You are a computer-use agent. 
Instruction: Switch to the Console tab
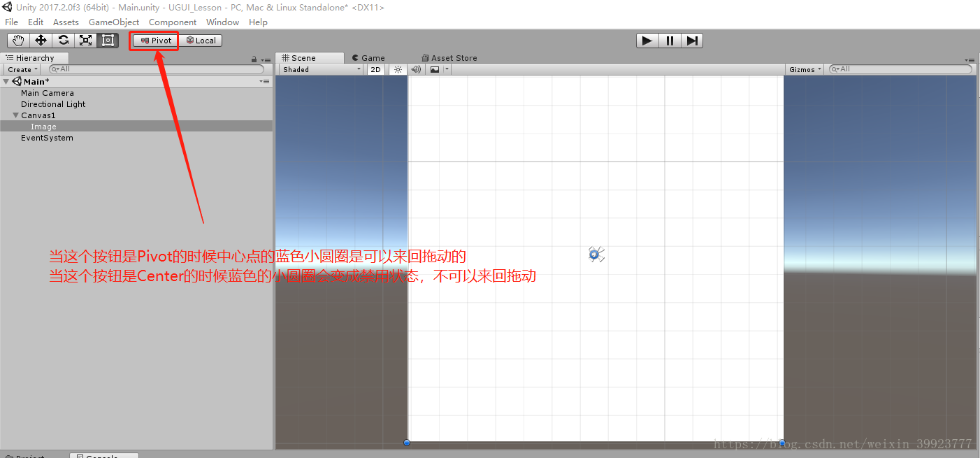[x=105, y=456]
